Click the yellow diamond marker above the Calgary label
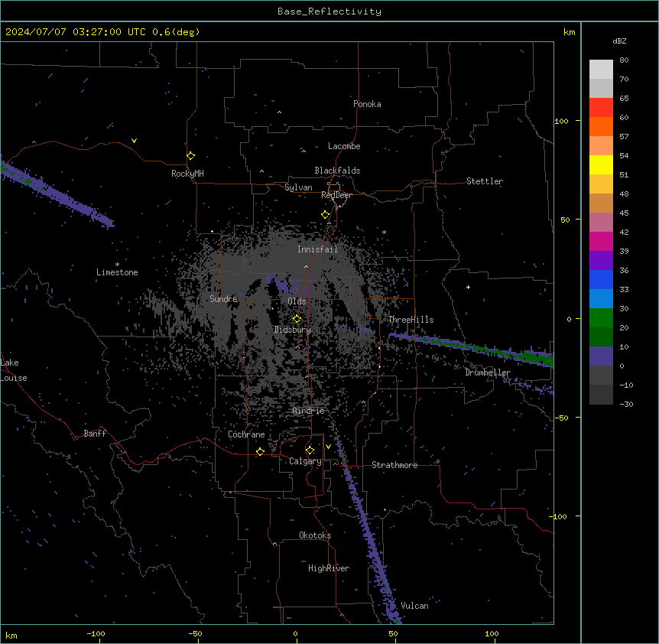Image resolution: width=659 pixels, height=644 pixels. point(310,450)
